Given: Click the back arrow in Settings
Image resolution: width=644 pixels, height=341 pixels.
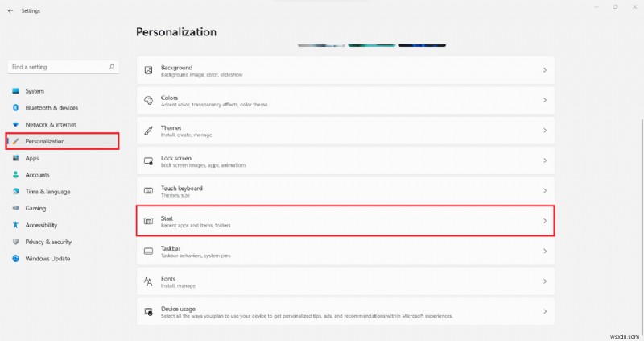Looking at the screenshot, I should pos(10,11).
